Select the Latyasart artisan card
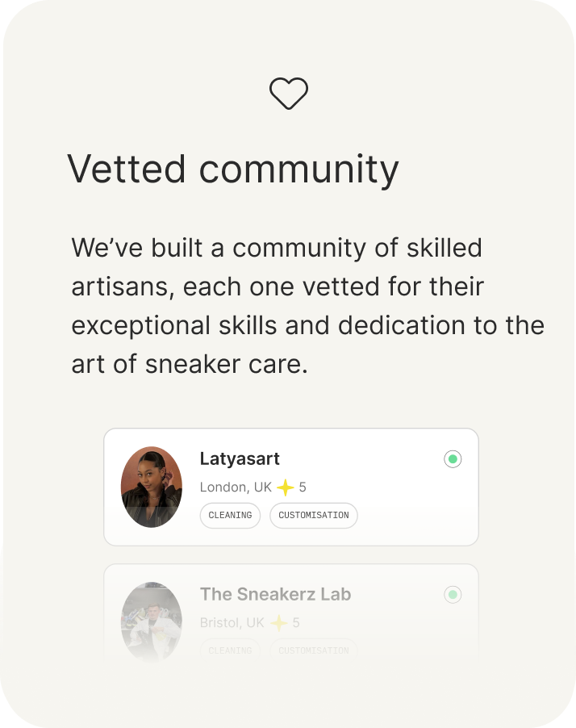The image size is (576, 728). 291,487
